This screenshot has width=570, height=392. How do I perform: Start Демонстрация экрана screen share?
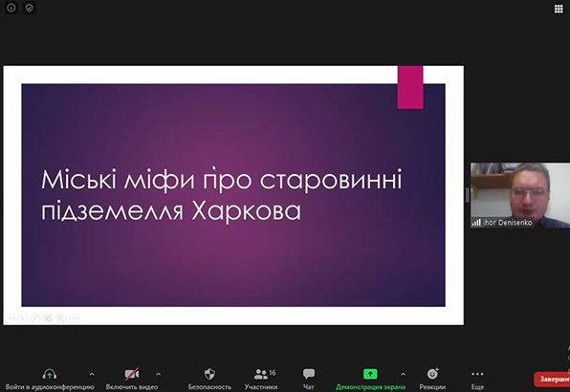point(370,380)
